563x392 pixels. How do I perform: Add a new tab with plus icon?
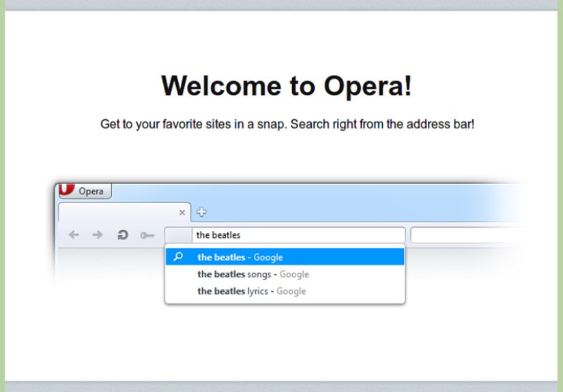tap(201, 212)
